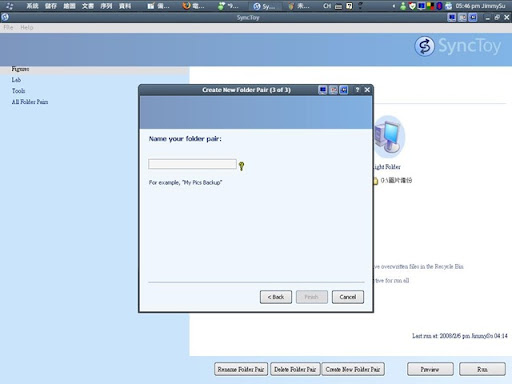The image size is (512, 384).
Task: Select the Tools folder pair
Action: [18, 91]
